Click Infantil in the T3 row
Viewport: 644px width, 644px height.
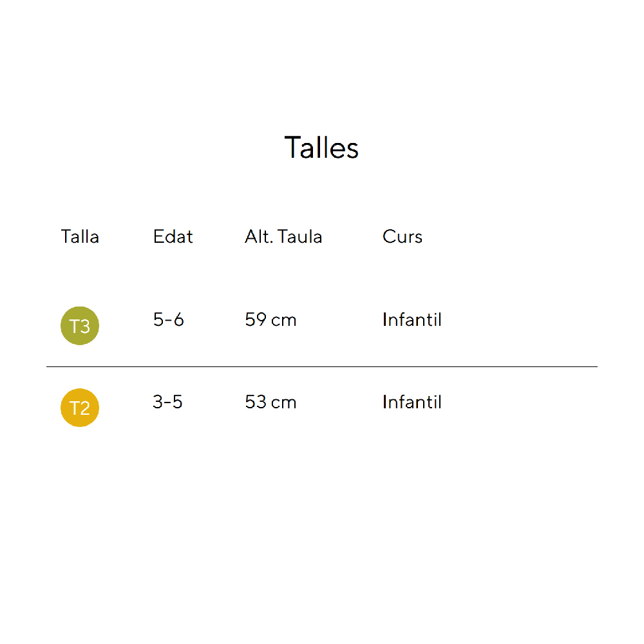pos(412,319)
